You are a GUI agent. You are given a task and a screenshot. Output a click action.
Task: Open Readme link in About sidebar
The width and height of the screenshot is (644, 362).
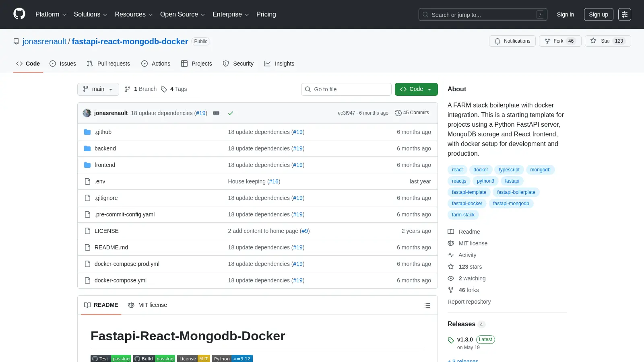tap(464, 232)
